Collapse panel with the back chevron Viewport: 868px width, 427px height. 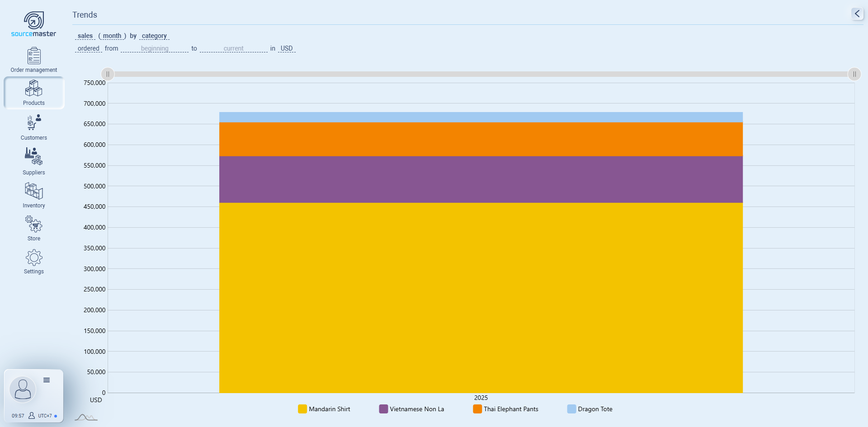click(857, 14)
